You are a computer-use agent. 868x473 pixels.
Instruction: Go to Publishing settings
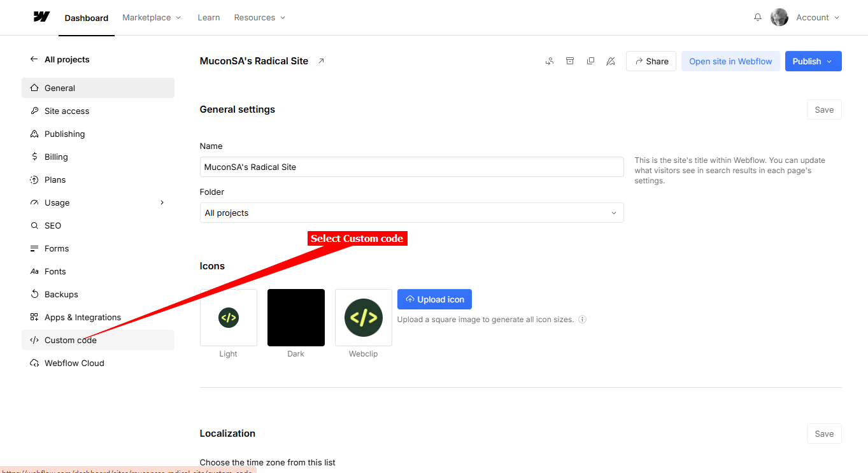pos(98,134)
